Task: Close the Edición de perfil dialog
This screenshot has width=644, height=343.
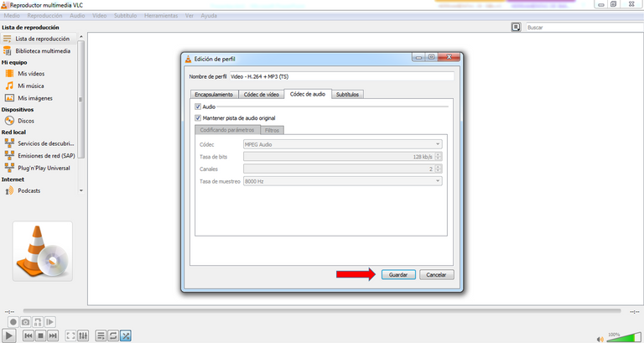Action: tap(449, 58)
